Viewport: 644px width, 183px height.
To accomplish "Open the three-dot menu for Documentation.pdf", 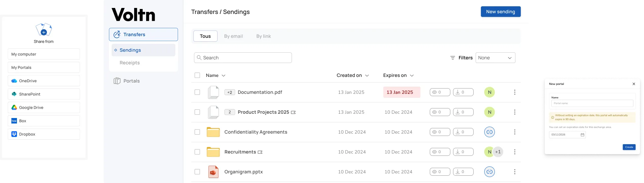I will click(514, 92).
